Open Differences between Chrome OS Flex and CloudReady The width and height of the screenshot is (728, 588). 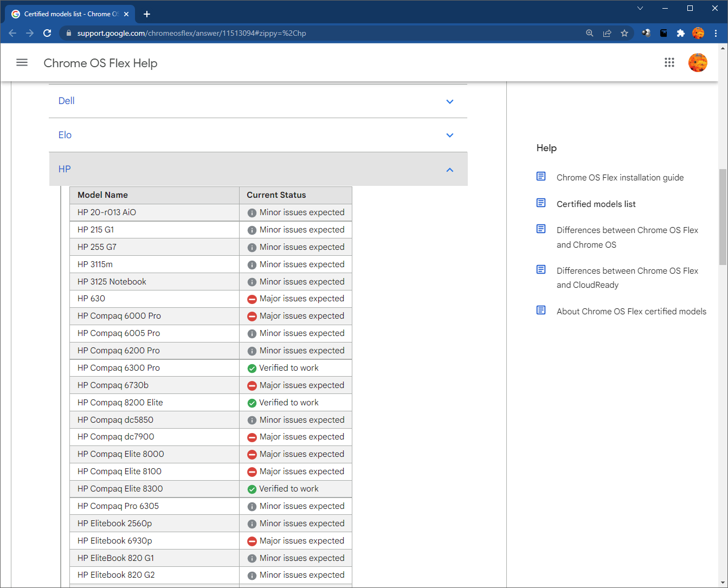coord(627,277)
